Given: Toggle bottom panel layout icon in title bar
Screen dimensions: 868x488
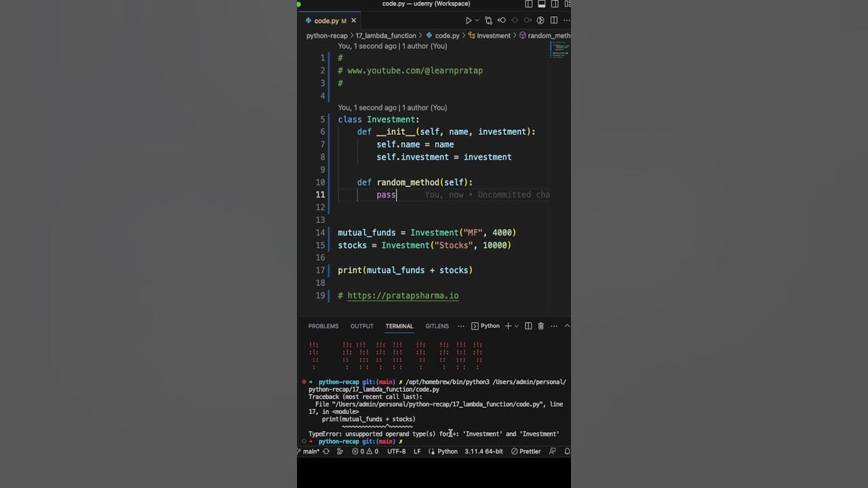Looking at the screenshot, I should [542, 4].
